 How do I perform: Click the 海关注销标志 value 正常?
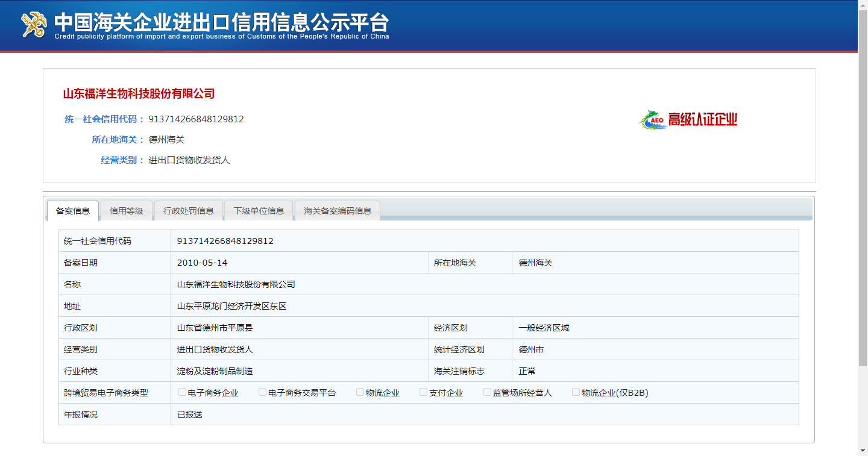coord(527,371)
